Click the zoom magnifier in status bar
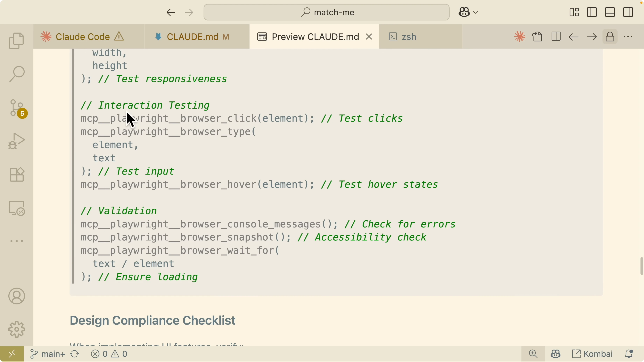Viewport: 644px width, 362px height. click(x=533, y=354)
